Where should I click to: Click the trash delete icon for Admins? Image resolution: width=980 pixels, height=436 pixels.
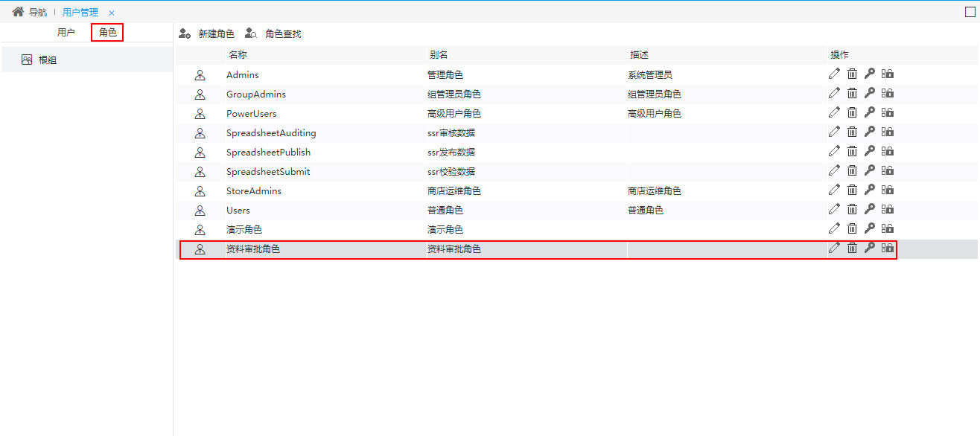852,74
